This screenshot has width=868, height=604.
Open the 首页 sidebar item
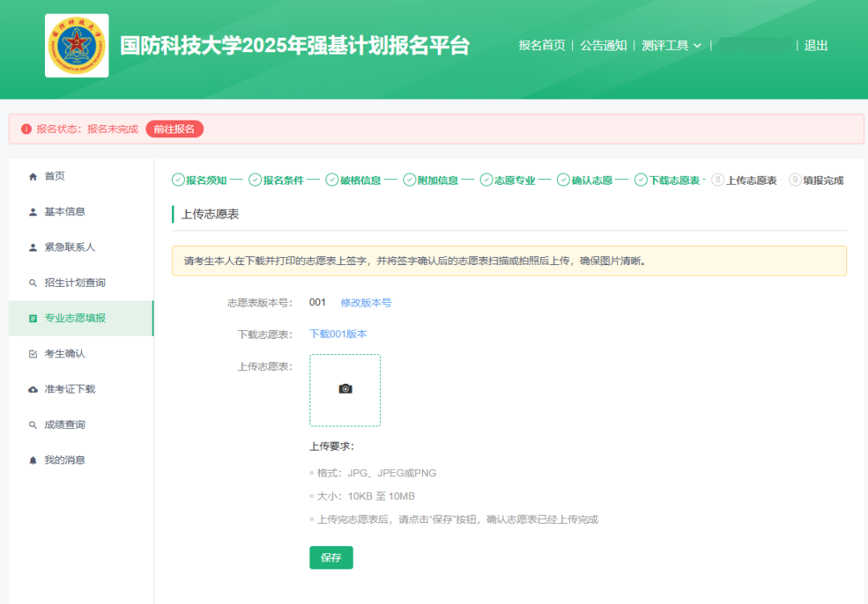tap(81, 177)
